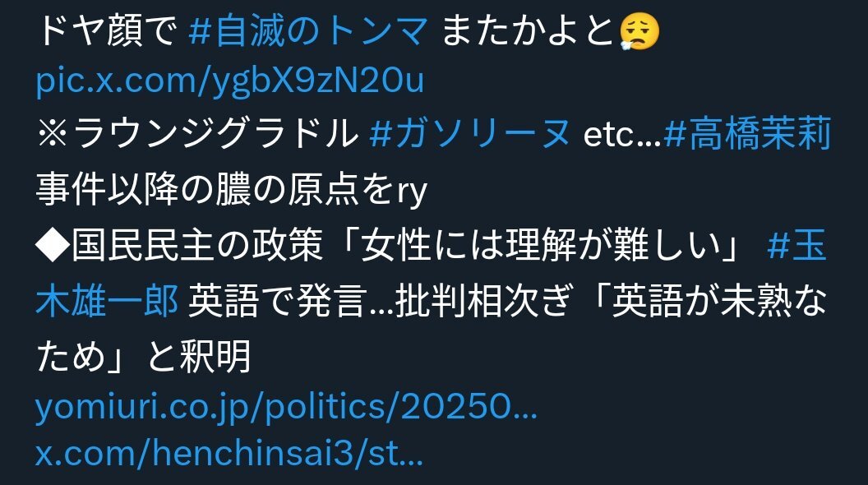This screenshot has width=868, height=485.
Task: Open the x.com/henchinsai3 status link
Action: coord(229,452)
